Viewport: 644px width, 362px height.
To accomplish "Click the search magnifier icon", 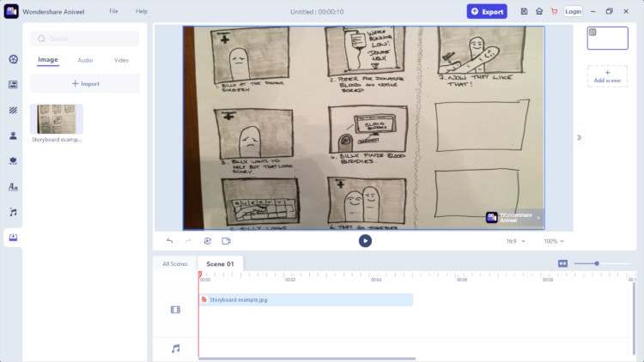I will click(41, 39).
